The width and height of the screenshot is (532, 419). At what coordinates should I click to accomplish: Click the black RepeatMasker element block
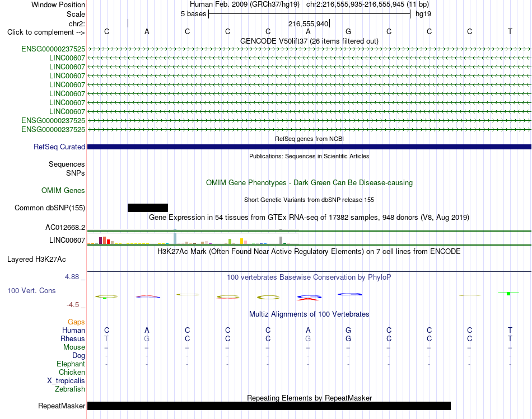click(x=269, y=406)
